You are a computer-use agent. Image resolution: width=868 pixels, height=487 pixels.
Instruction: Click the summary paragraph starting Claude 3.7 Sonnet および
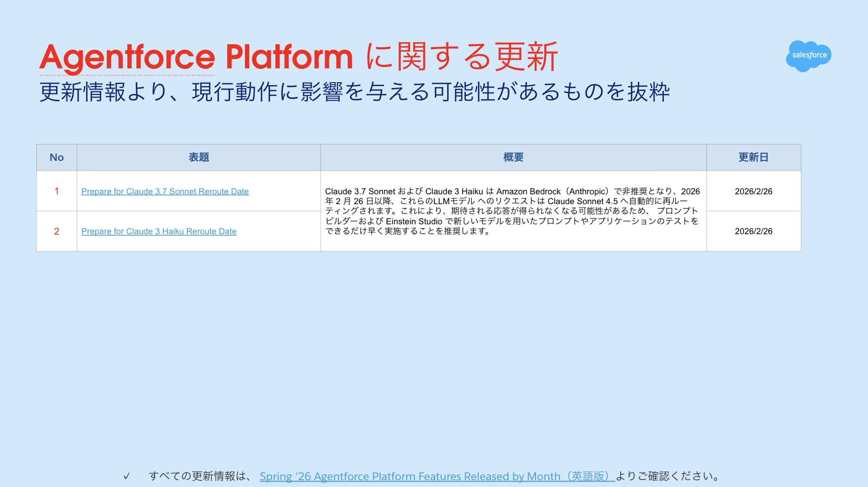click(x=512, y=211)
